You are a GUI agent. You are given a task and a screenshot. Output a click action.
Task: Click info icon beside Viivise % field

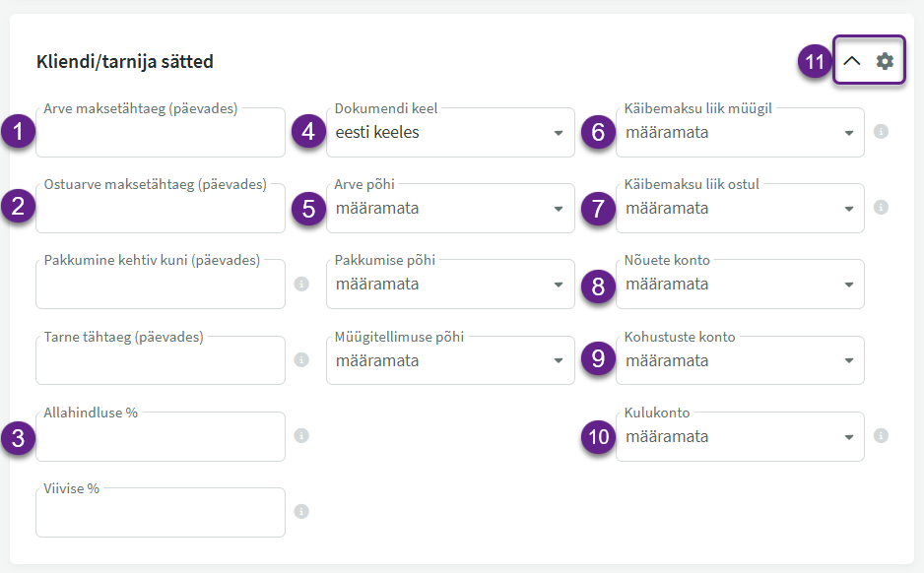click(302, 512)
